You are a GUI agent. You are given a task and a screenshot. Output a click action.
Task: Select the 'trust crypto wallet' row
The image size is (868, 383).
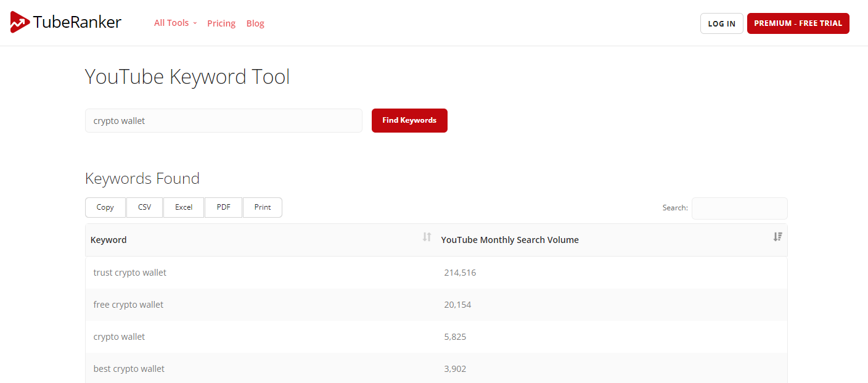click(436, 273)
